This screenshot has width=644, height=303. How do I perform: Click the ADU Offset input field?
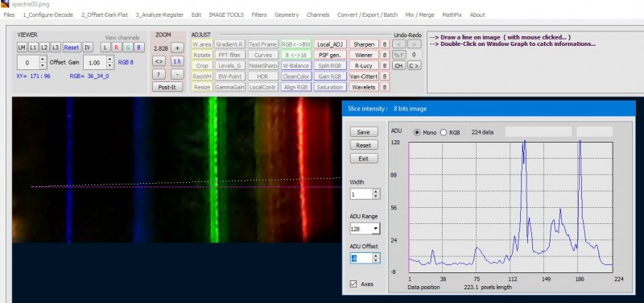pos(361,258)
